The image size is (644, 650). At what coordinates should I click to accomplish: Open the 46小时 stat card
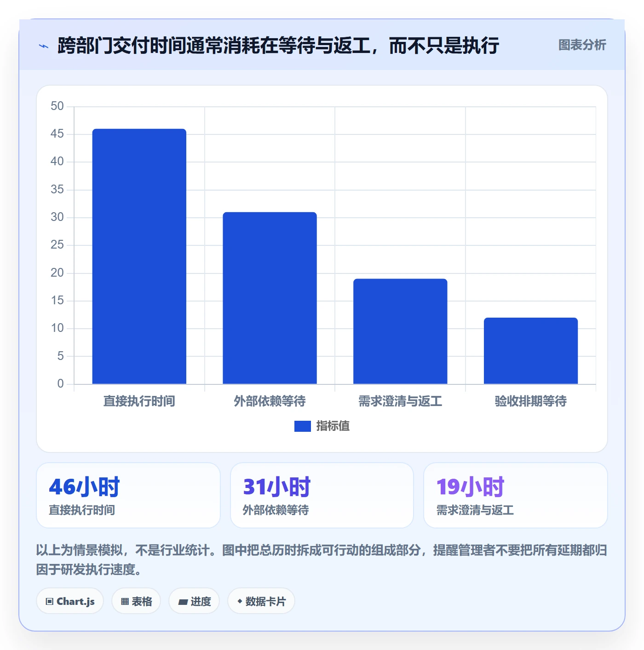point(128,495)
